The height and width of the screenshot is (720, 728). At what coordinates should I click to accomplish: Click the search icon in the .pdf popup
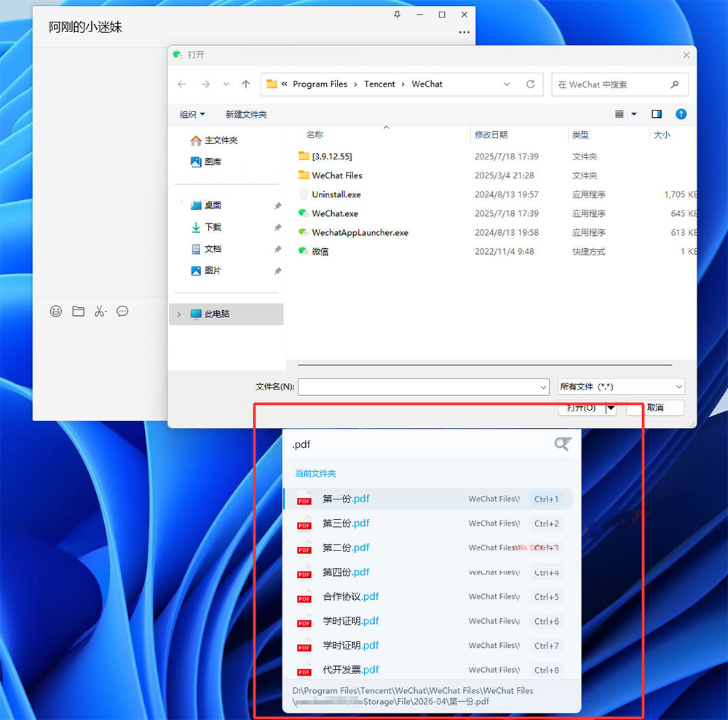point(562,444)
